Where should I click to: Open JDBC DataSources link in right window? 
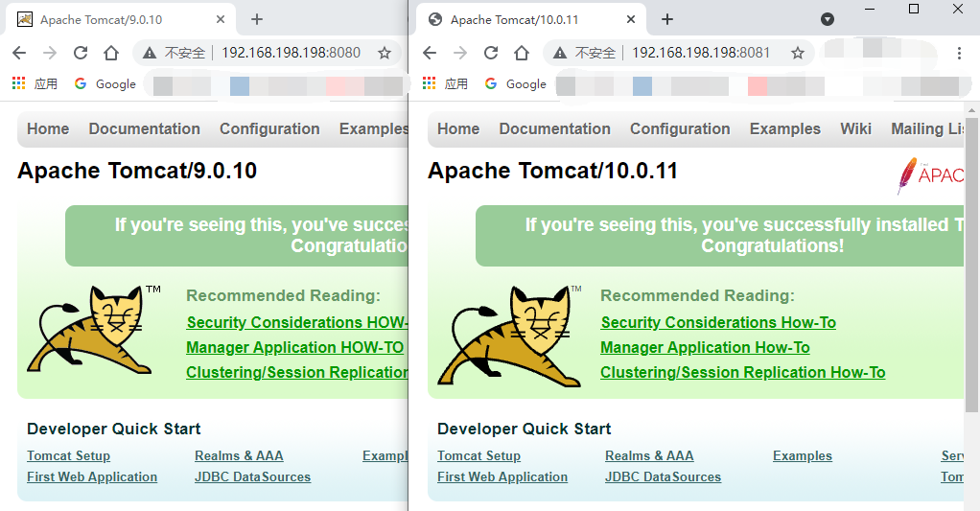click(664, 476)
